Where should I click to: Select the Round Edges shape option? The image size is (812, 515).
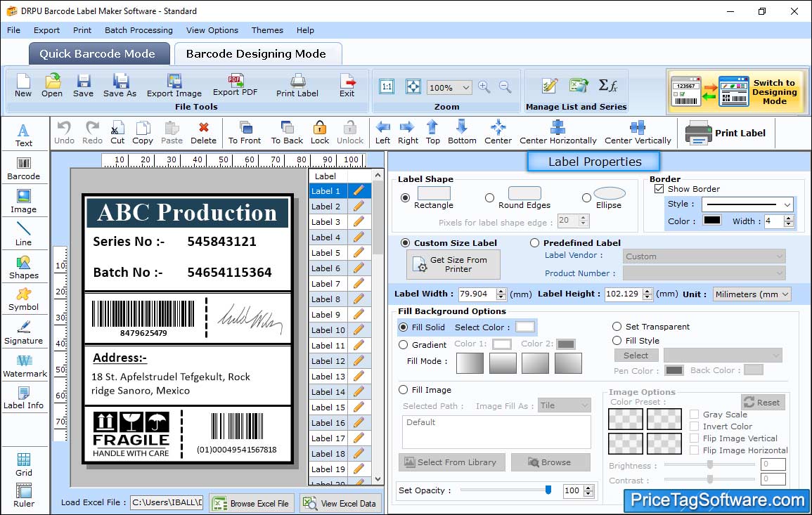pos(489,197)
